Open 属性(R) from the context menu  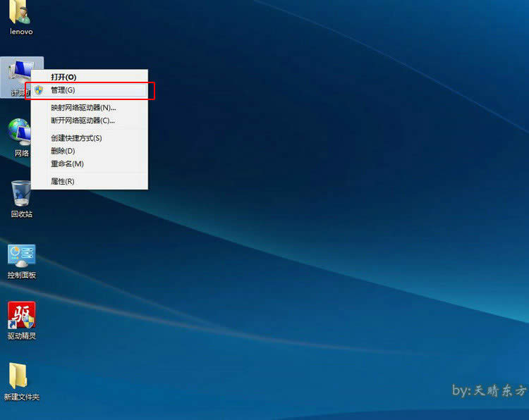(x=63, y=181)
